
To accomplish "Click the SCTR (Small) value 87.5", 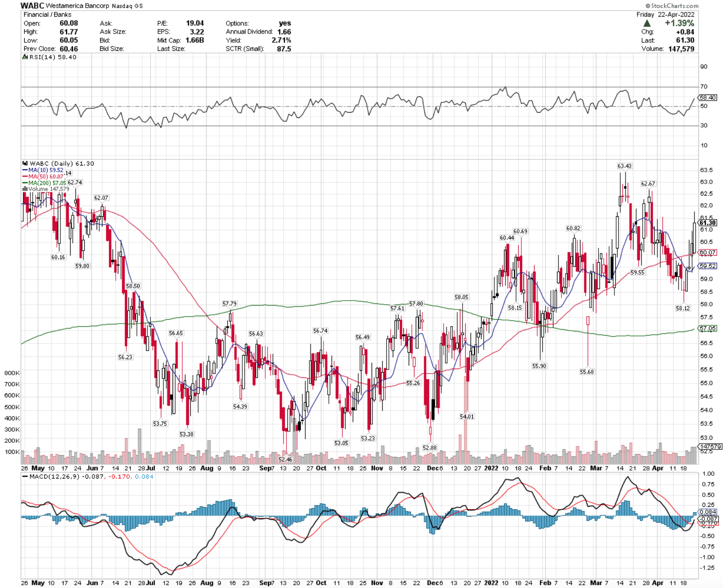I will (284, 49).
